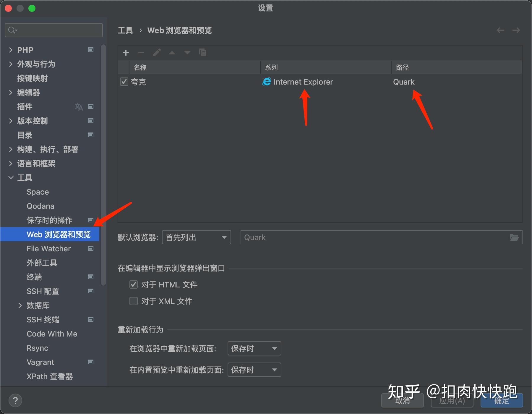The height and width of the screenshot is (414, 532).
Task: Click the project-level icon beside Vagrant
Action: pyautogui.click(x=91, y=362)
